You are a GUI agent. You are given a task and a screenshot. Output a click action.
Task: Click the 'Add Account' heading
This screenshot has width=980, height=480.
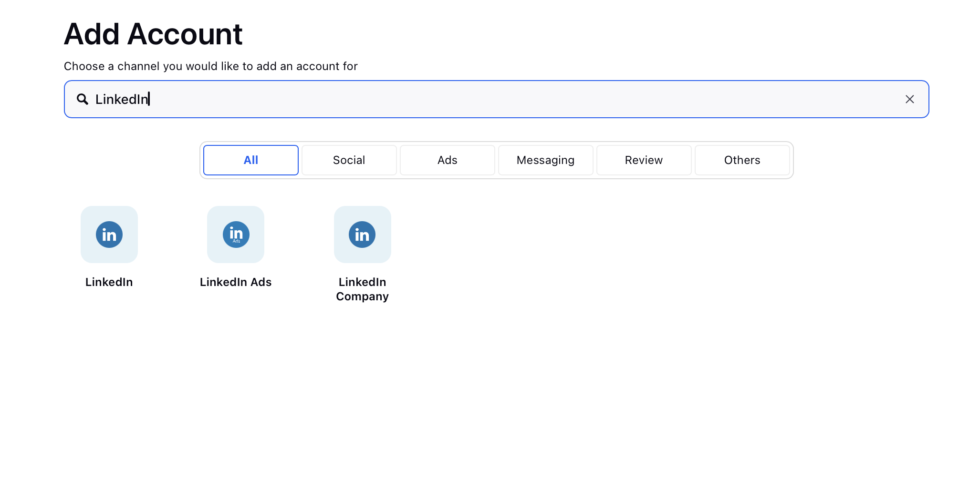153,34
